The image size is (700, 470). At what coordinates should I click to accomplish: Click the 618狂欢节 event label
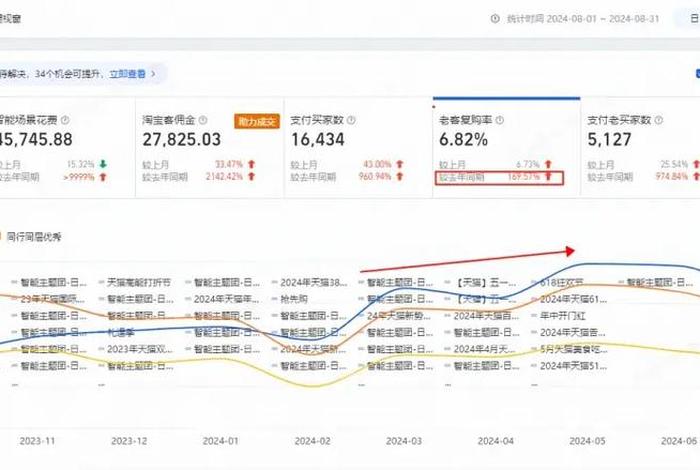pyautogui.click(x=562, y=283)
